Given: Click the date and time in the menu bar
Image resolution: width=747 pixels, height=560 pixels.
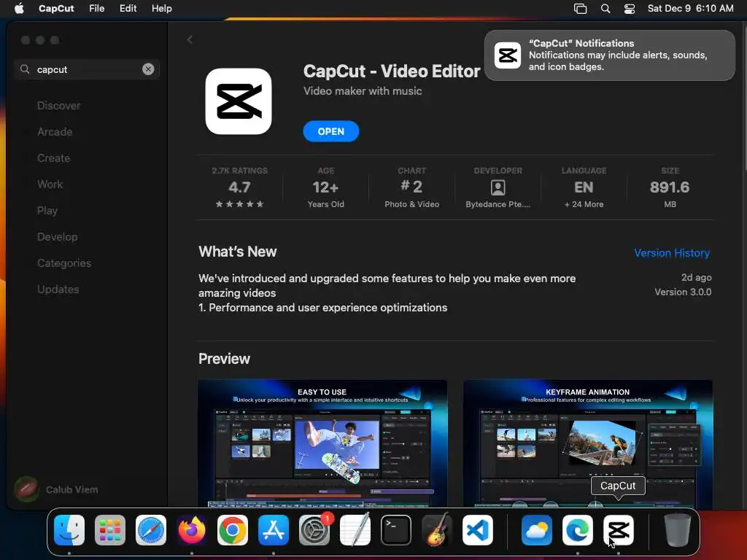Looking at the screenshot, I should (x=690, y=8).
